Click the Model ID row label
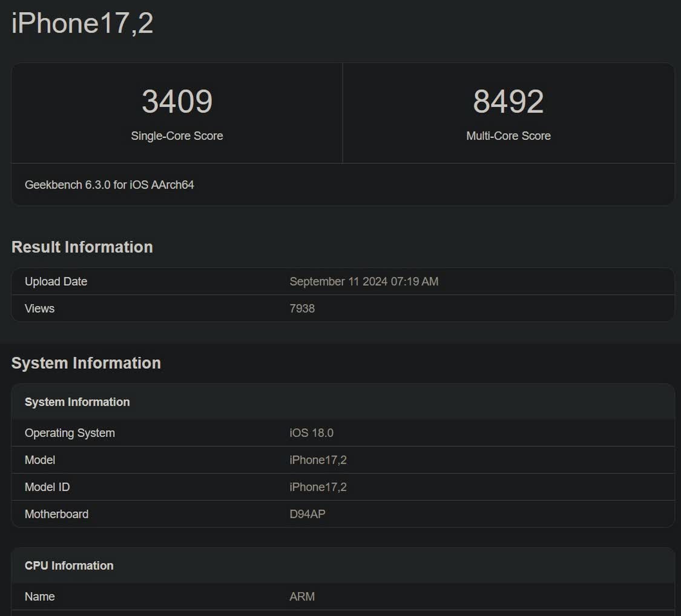The image size is (681, 616). tap(47, 487)
